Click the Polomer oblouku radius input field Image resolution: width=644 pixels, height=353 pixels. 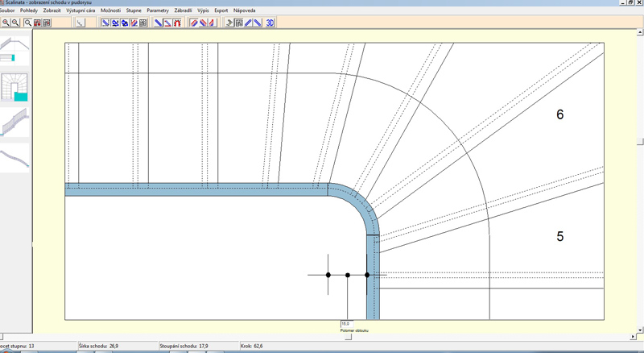347,324
